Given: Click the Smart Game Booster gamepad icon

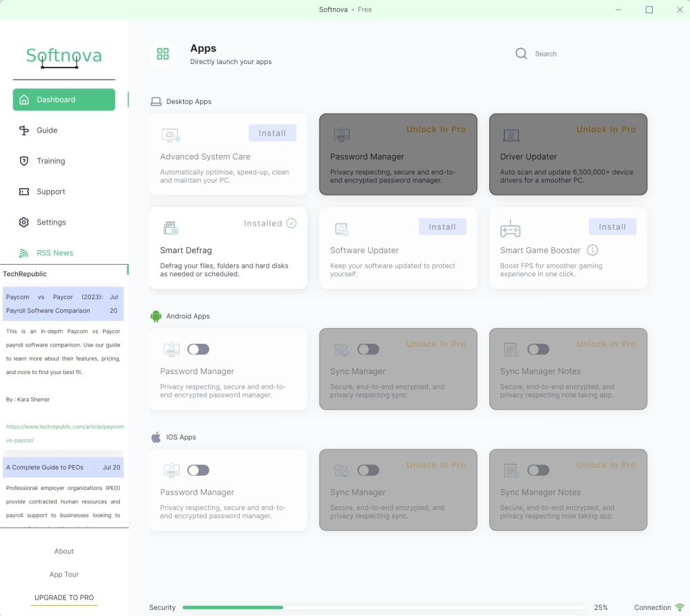Looking at the screenshot, I should coord(510,228).
